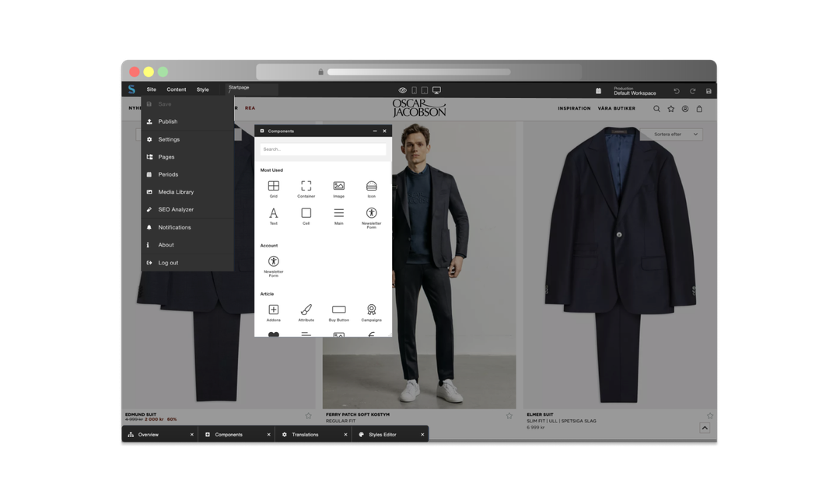This screenshot has width=840, height=504.
Task: Click the Components search field
Action: 323,149
